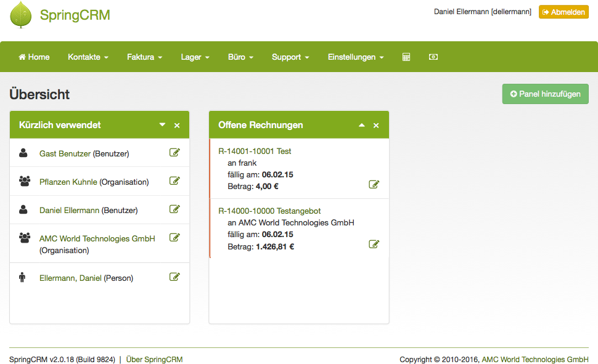Close the Kürzlich verwendet panel
This screenshot has height=364, width=598.
tap(177, 126)
